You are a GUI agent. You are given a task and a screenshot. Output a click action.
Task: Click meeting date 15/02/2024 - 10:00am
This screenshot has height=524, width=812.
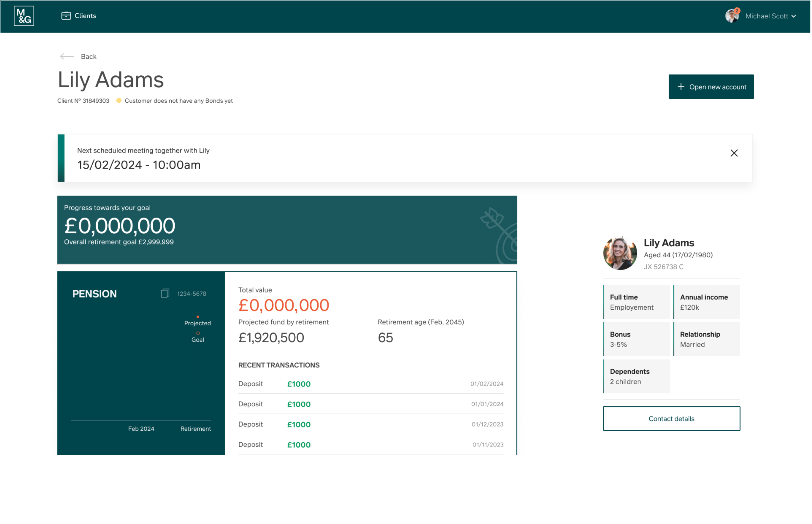click(x=139, y=165)
